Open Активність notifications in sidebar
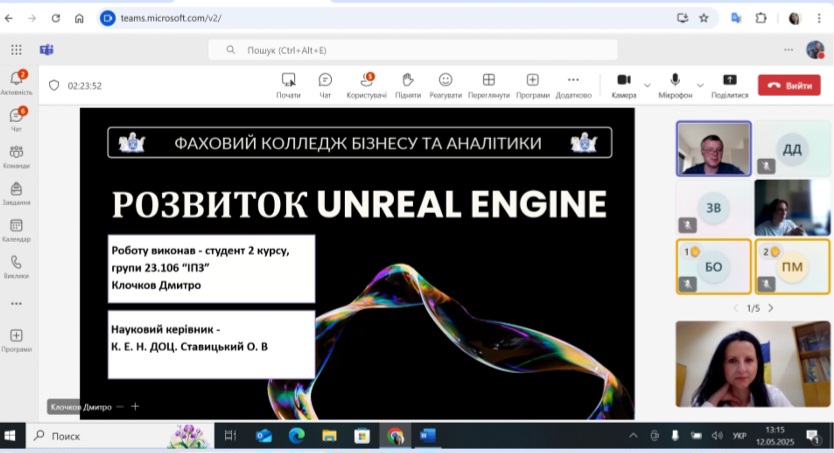This screenshot has height=453, width=834. [16, 81]
